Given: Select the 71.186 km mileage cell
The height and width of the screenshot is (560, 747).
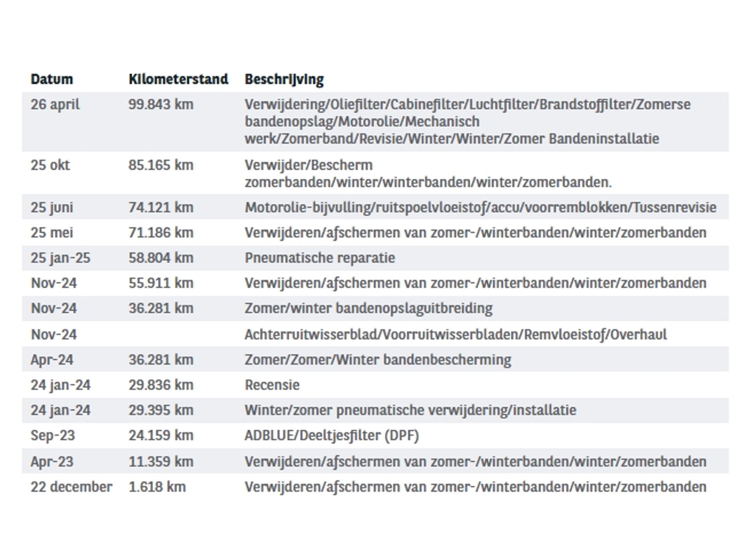Looking at the screenshot, I should coord(161,233).
